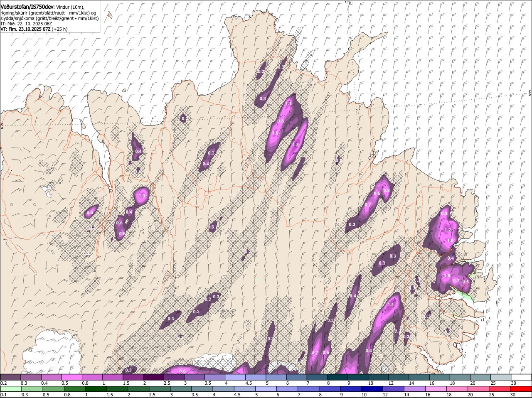532x398 pixels.
Task: Click the 1.2 value label on the map
Action: 448,230
